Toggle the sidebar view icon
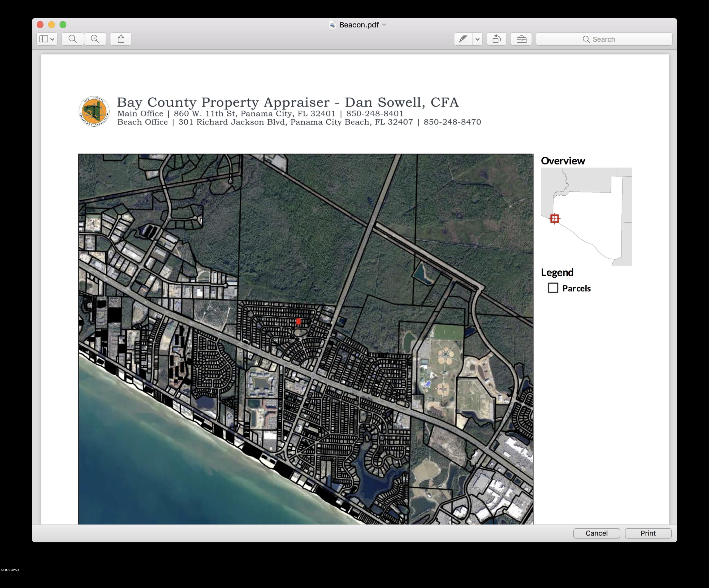Image resolution: width=709 pixels, height=588 pixels. [x=43, y=39]
